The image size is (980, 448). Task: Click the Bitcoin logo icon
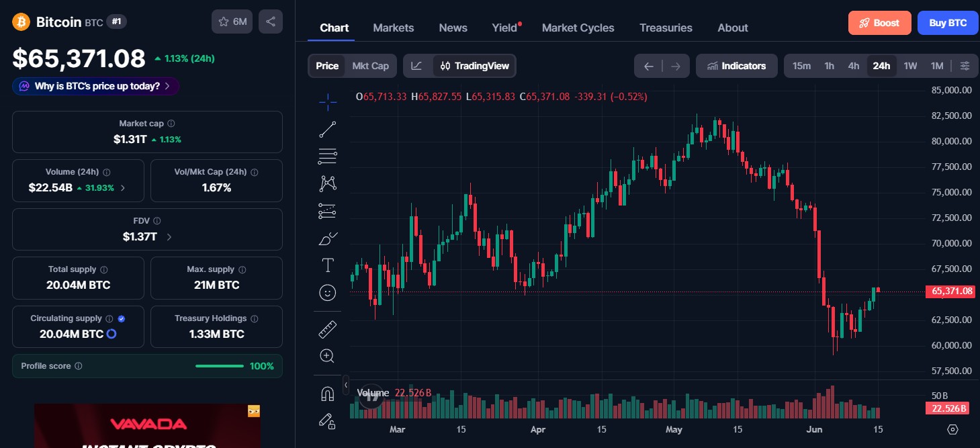21,22
